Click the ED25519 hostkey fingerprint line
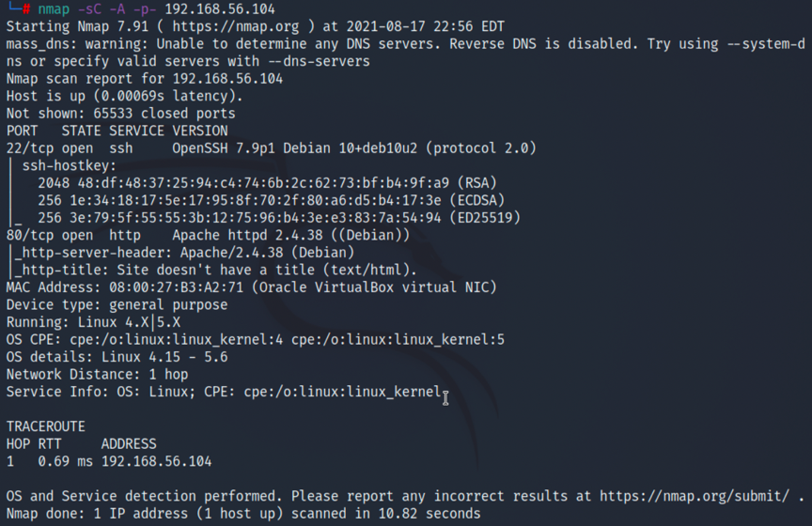The height and width of the screenshot is (526, 812). coord(279,218)
